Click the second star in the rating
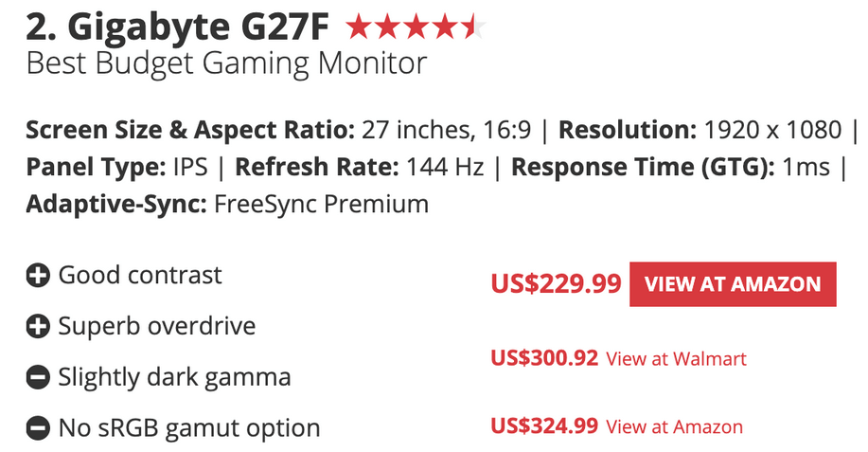868x452 pixels. (x=387, y=27)
